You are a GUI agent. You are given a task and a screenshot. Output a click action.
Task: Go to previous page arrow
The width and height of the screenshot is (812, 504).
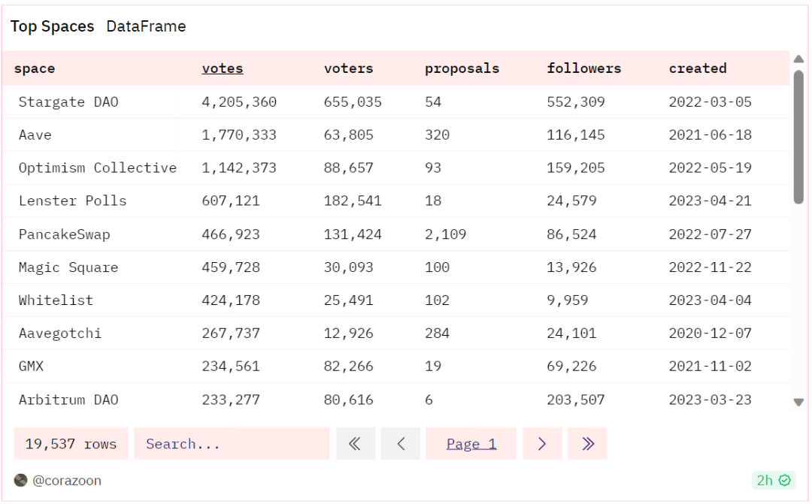(400, 443)
